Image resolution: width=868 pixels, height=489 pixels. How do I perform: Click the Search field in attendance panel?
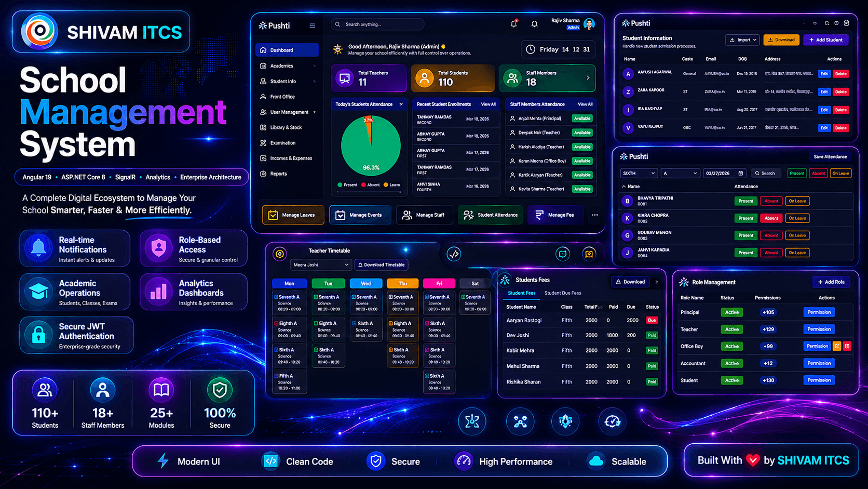(766, 173)
